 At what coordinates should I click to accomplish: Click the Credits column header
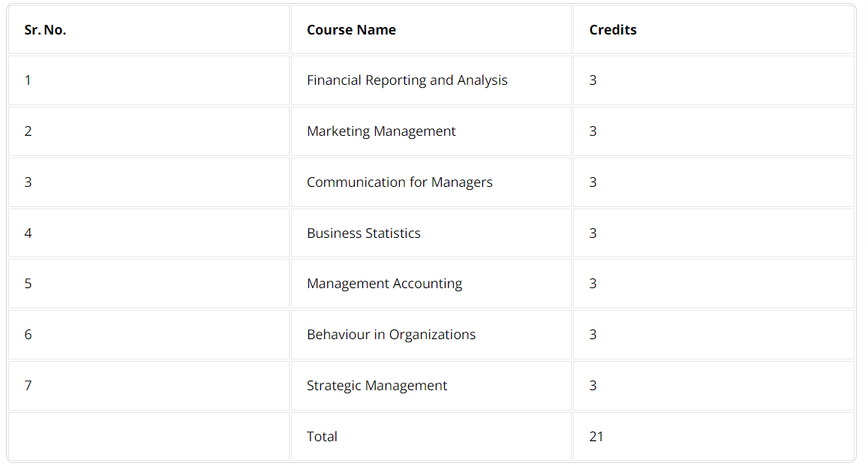[713, 30]
